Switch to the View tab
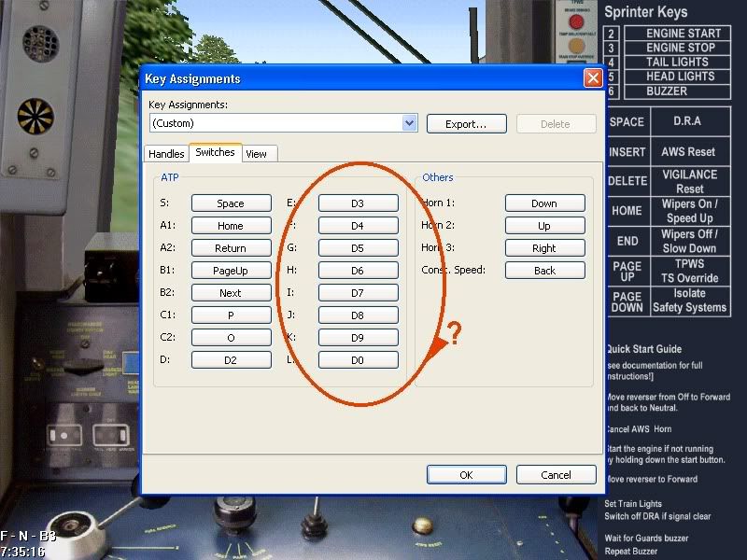747x560 pixels. 256,154
